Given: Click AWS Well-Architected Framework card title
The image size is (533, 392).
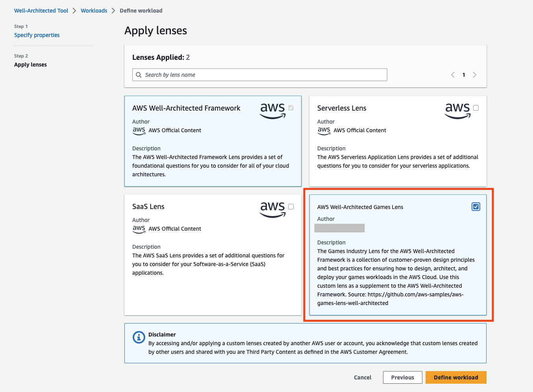Looking at the screenshot, I should 186,108.
